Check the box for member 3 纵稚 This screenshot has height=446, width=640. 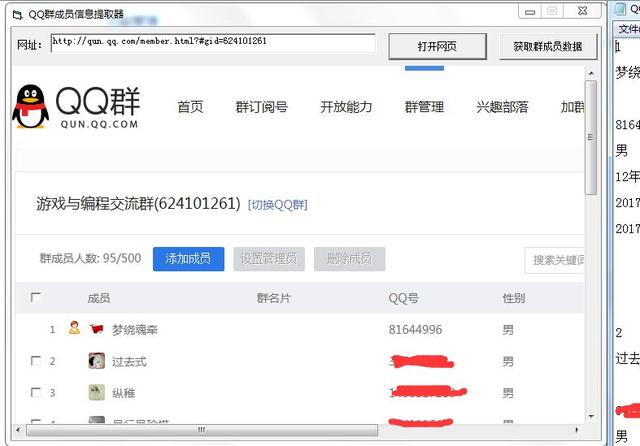coord(36,393)
